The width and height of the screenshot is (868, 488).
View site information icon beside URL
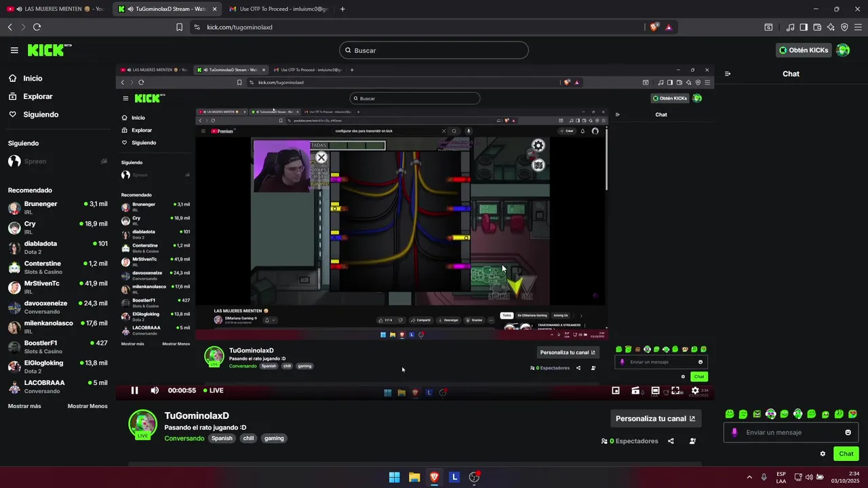(x=197, y=27)
